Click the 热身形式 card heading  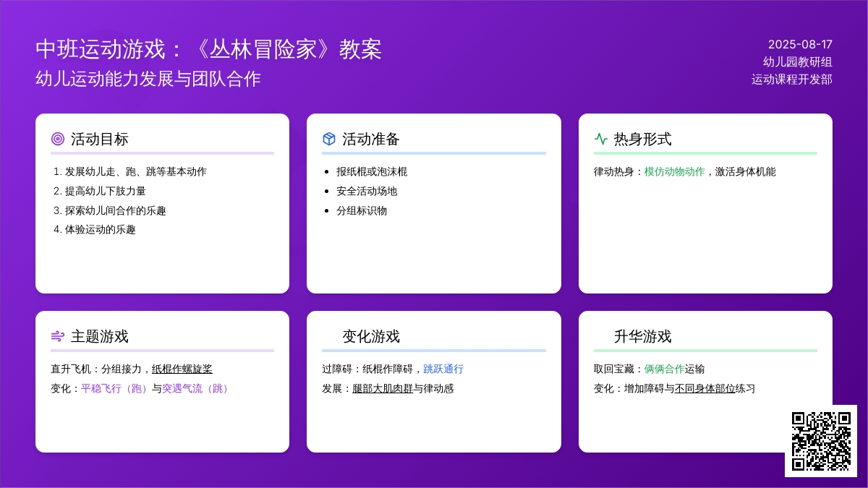point(643,139)
